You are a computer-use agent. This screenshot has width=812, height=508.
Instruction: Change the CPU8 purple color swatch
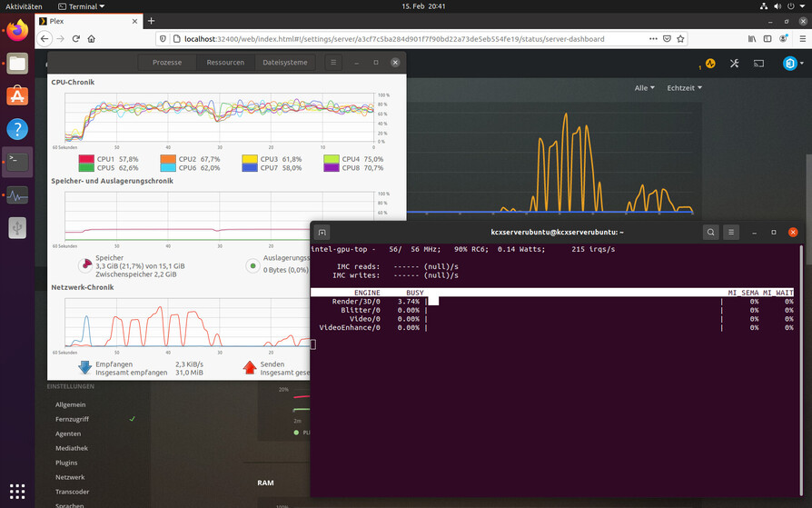click(x=332, y=168)
